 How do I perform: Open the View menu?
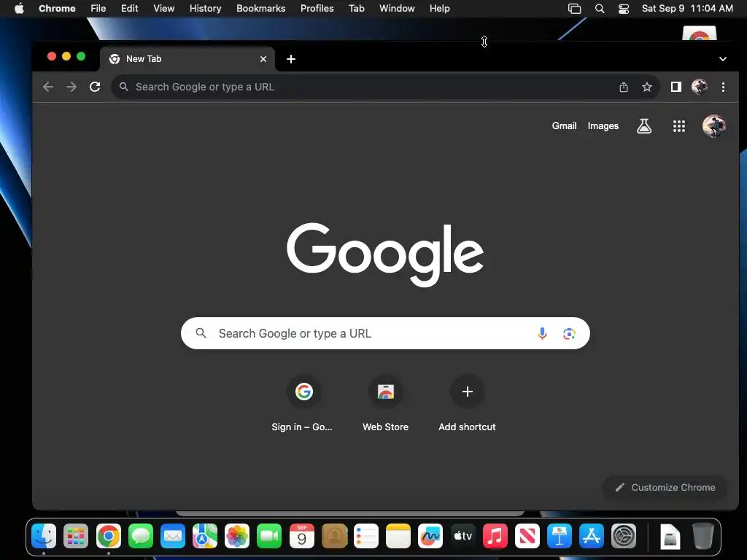coord(164,9)
